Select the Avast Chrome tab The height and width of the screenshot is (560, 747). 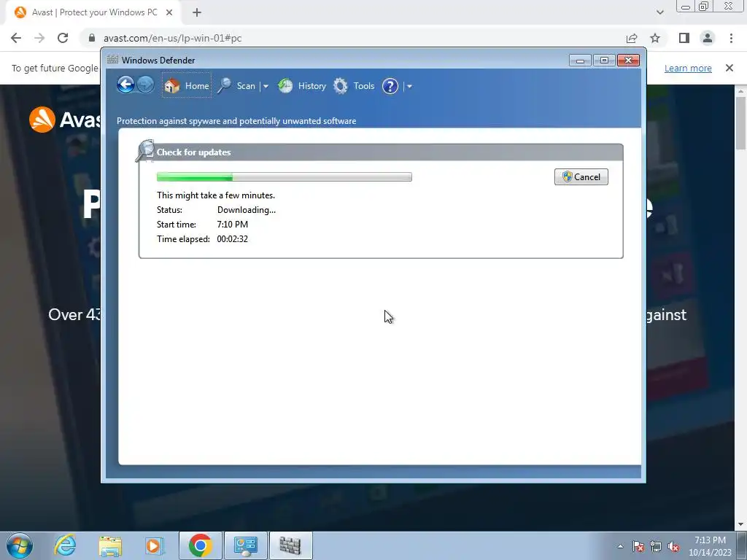[x=94, y=12]
